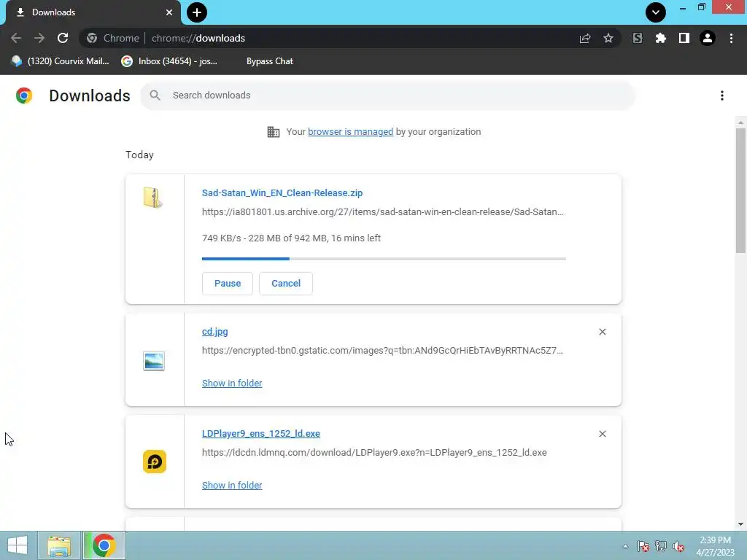
Task: Click the zip folder file icon
Action: pos(153,197)
